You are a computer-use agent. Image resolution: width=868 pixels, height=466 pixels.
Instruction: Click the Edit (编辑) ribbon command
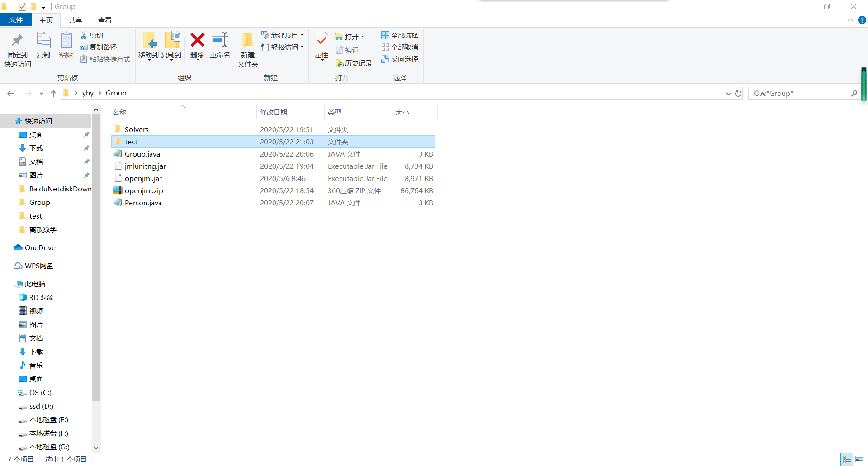[x=347, y=50]
